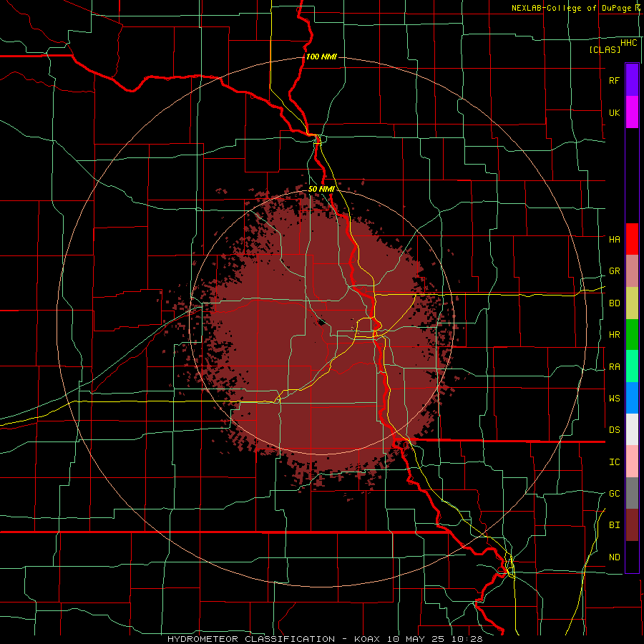Click the 'HA' legend label
Screen dimensions: 644x644
pos(614,240)
